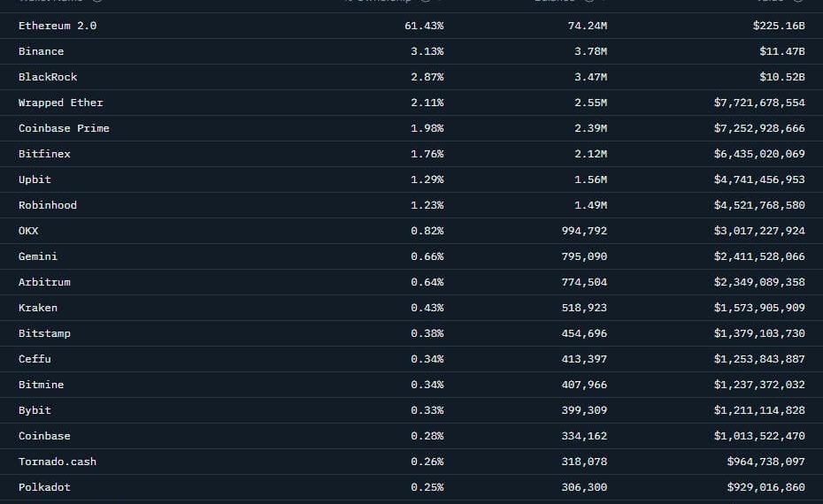Viewport: 823px width, 504px height.
Task: Open the Arbitrum wallet entry
Action: click(44, 282)
